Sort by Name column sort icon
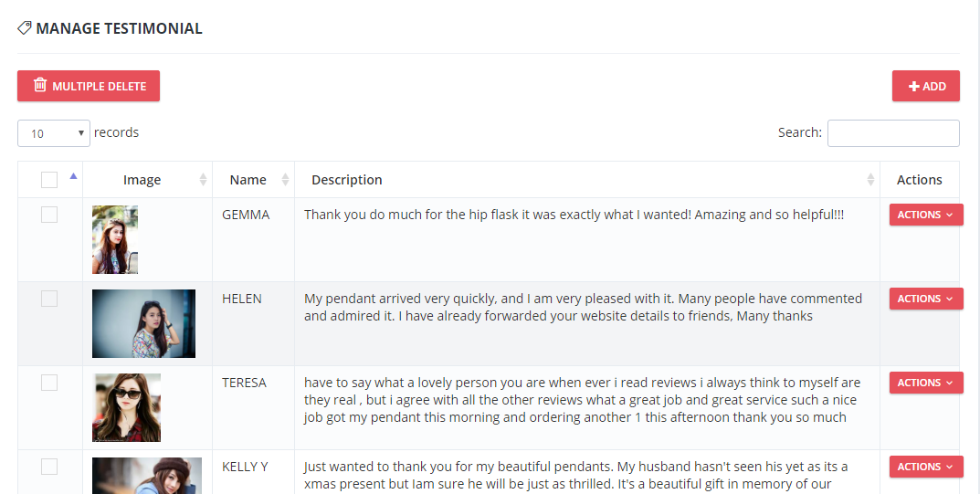The height and width of the screenshot is (494, 980). coord(285,180)
